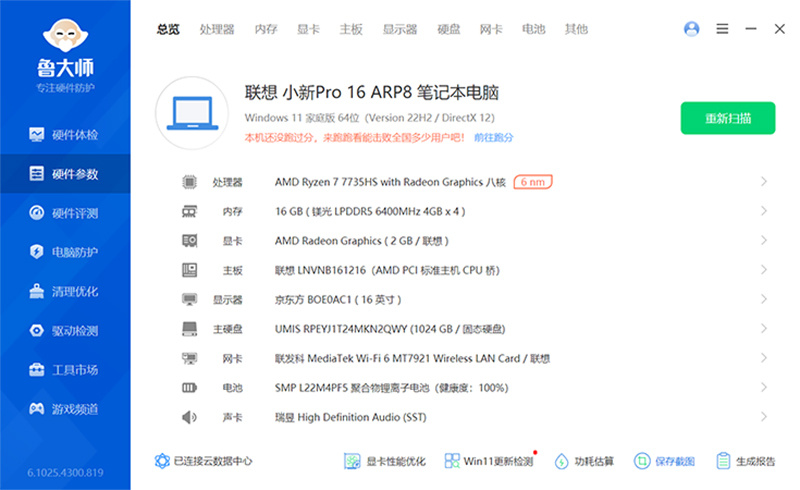The height and width of the screenshot is (490, 800).
Task: Click 已连接云数据中心 status at bottom
Action: click(x=204, y=461)
